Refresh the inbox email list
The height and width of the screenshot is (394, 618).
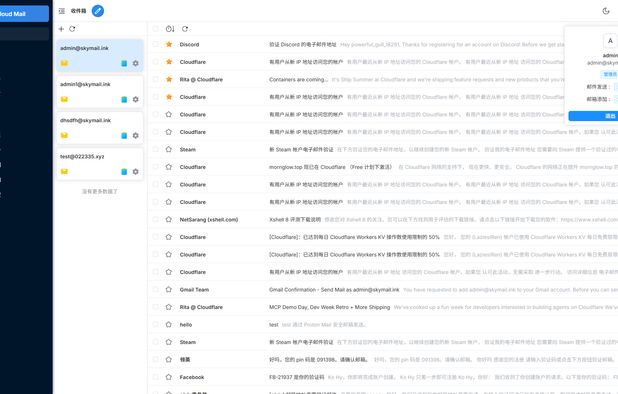[185, 29]
